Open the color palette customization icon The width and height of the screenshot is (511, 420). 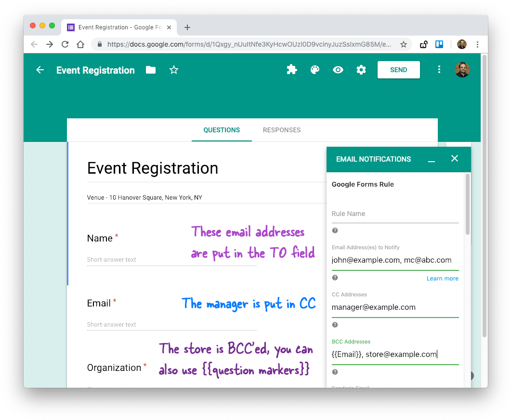pos(315,70)
